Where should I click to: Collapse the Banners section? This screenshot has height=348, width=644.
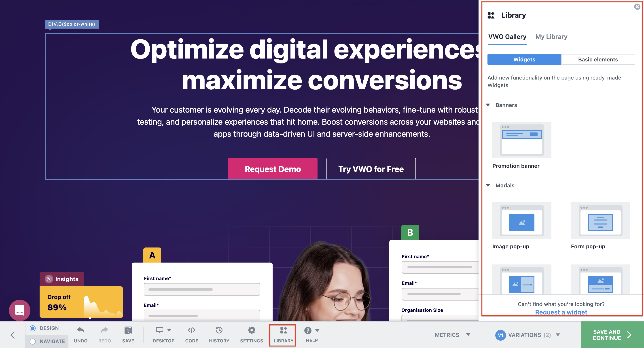click(488, 105)
